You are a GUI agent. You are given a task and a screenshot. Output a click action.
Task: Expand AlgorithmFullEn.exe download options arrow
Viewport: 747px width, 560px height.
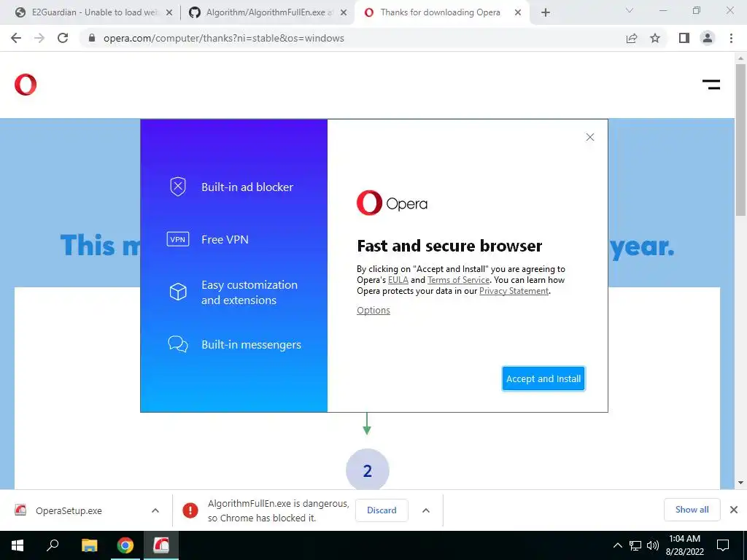(x=426, y=510)
